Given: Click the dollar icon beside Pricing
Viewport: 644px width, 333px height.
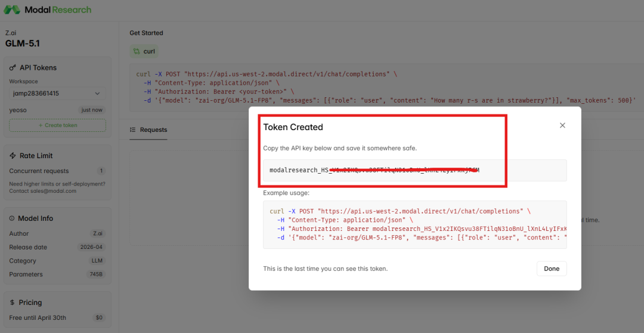Looking at the screenshot, I should pyautogui.click(x=12, y=303).
